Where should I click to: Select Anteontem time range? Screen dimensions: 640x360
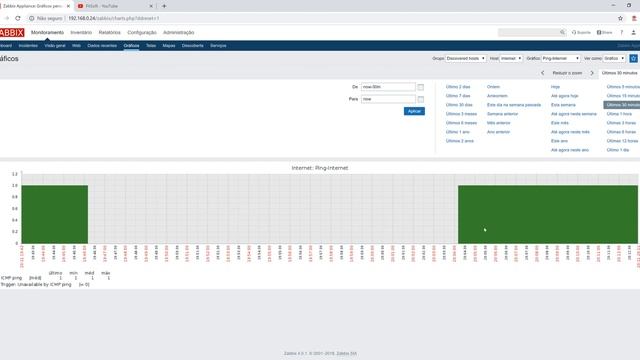497,96
